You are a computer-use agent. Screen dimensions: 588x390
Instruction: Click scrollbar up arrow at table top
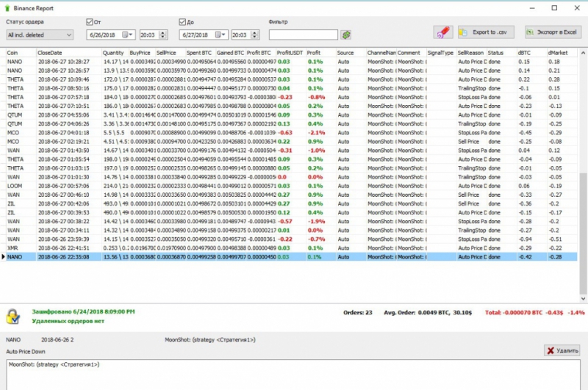pos(583,53)
